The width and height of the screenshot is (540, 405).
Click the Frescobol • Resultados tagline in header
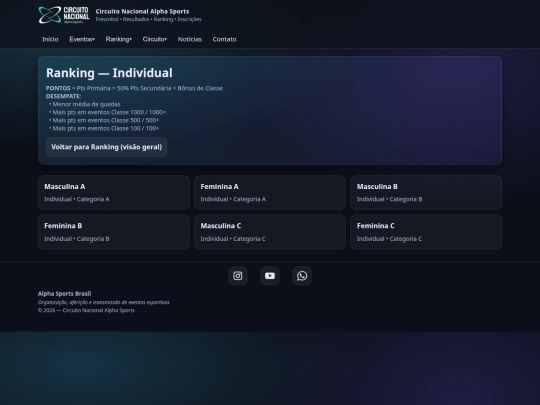148,19
